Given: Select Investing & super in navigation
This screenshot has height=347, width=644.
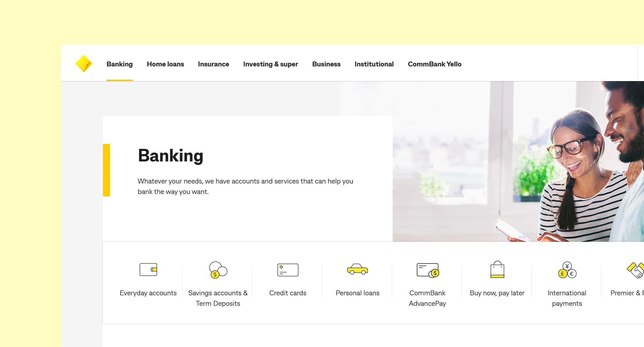Looking at the screenshot, I should coord(271,64).
